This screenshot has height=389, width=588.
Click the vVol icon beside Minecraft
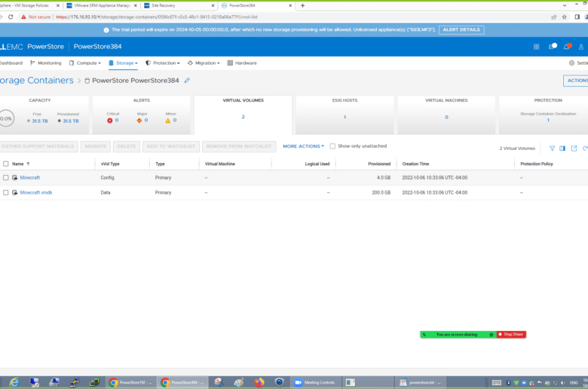[x=14, y=177]
